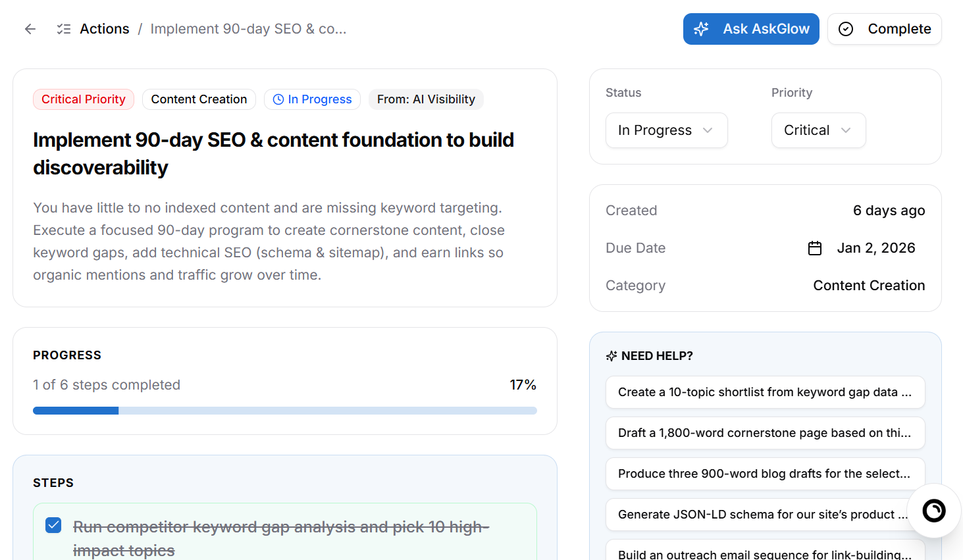Open the calendar icon next to Jan 2, 2026
Screen dimensions: 963x560
coord(814,248)
